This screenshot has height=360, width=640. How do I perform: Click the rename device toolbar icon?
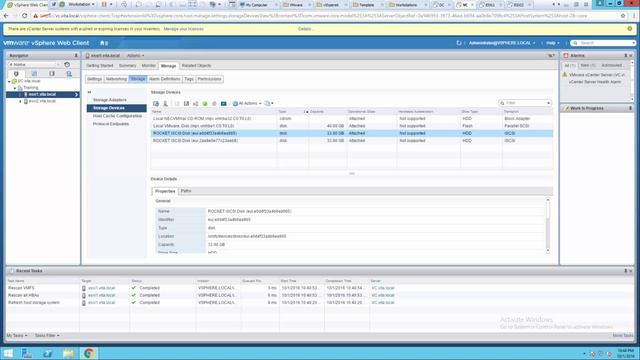[196, 104]
